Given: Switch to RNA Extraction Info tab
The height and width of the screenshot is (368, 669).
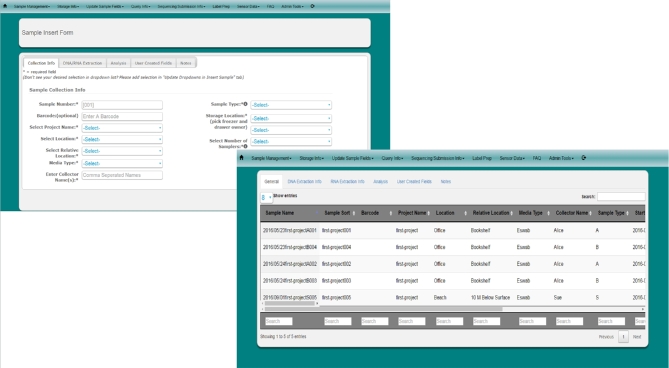Looking at the screenshot, I should tap(347, 182).
